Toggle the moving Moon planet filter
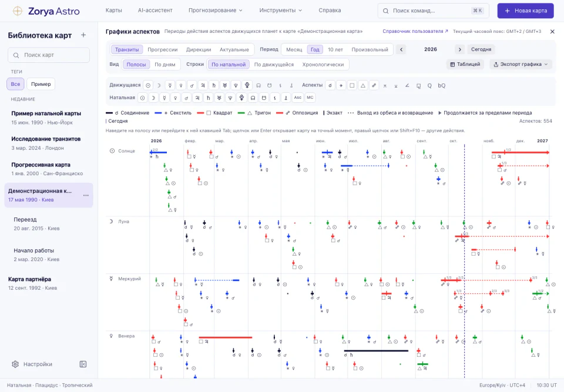The image size is (564, 392). pos(159,85)
